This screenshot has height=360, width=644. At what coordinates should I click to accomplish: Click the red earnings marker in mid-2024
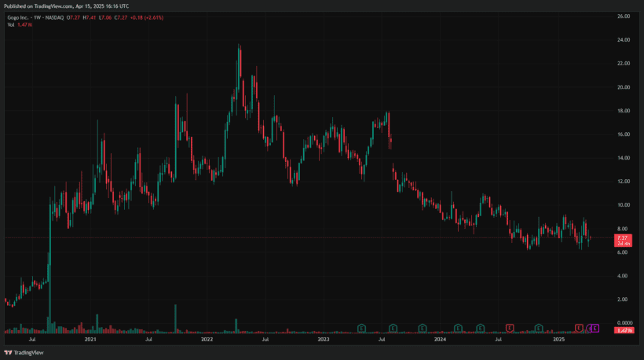[x=510, y=327]
